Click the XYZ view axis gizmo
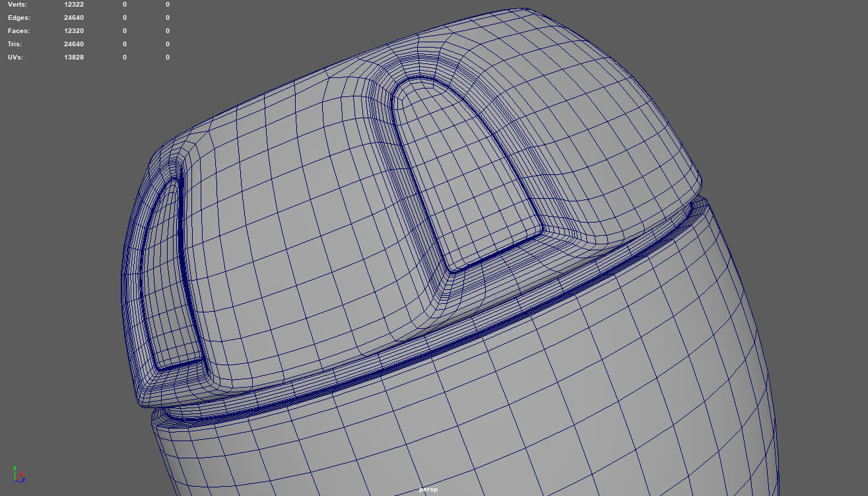The image size is (868, 496). pos(18,474)
